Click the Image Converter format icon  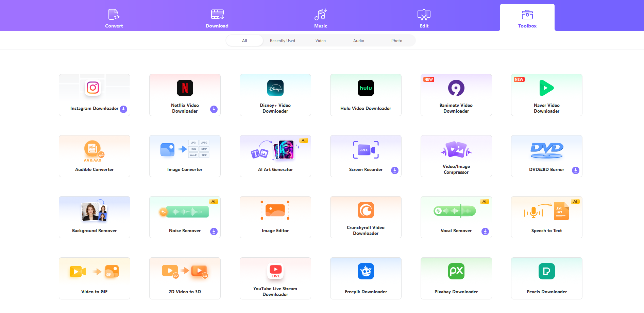click(185, 149)
